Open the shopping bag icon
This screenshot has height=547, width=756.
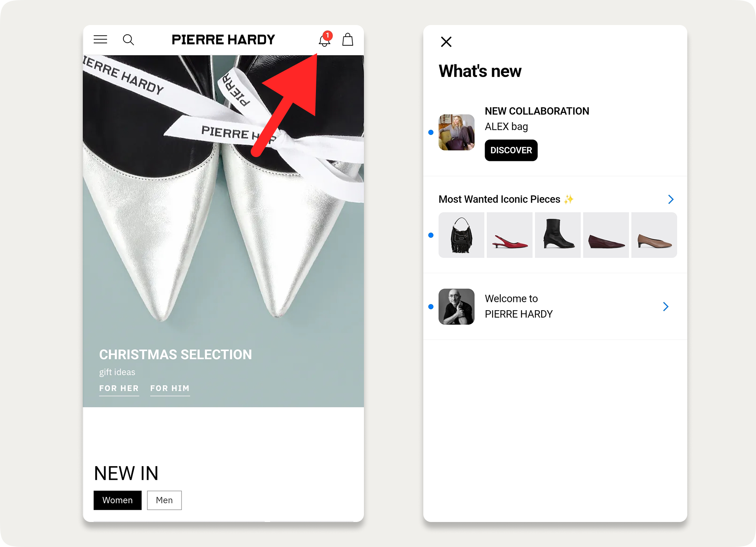coord(348,39)
